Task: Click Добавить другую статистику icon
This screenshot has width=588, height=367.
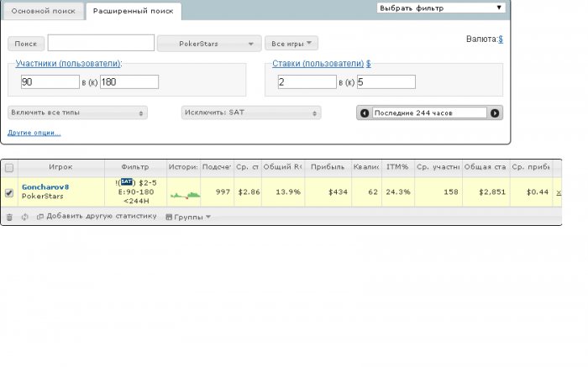Action: coord(40,217)
